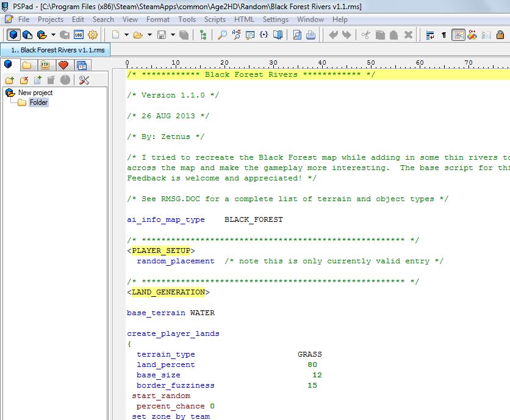Click the paste clipboard icon

tap(393, 35)
